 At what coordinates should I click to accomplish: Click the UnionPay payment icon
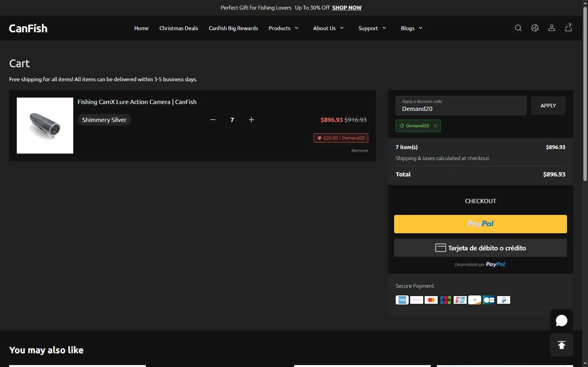coord(460,300)
